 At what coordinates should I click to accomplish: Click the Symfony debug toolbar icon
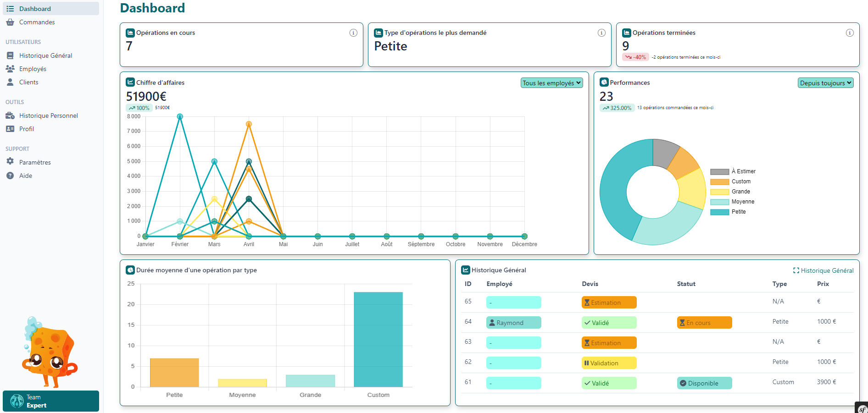pos(862,408)
